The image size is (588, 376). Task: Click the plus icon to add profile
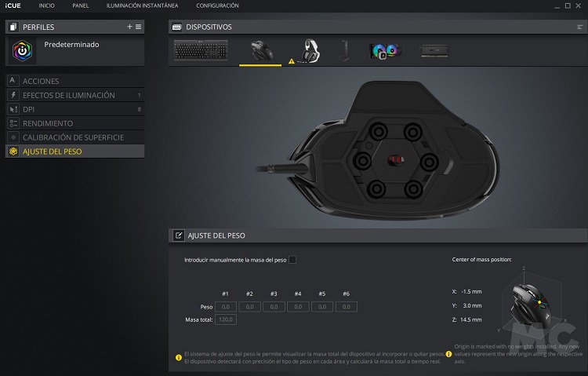(129, 27)
